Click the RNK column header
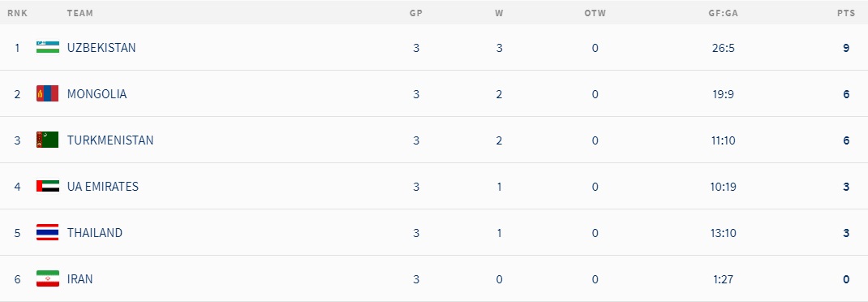Image resolution: width=868 pixels, height=302 pixels. point(18,13)
